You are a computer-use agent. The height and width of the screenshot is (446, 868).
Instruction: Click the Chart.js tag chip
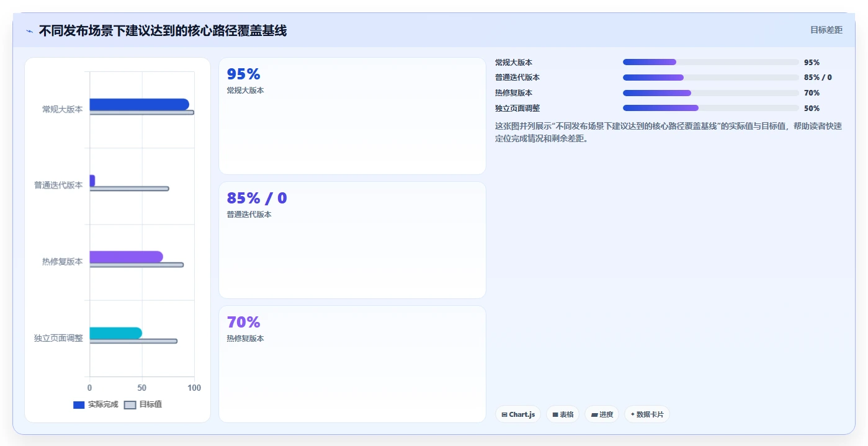coord(518,414)
